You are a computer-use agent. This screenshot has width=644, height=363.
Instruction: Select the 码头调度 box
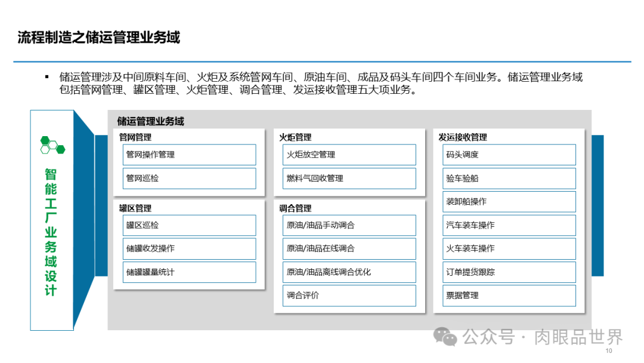tap(509, 155)
